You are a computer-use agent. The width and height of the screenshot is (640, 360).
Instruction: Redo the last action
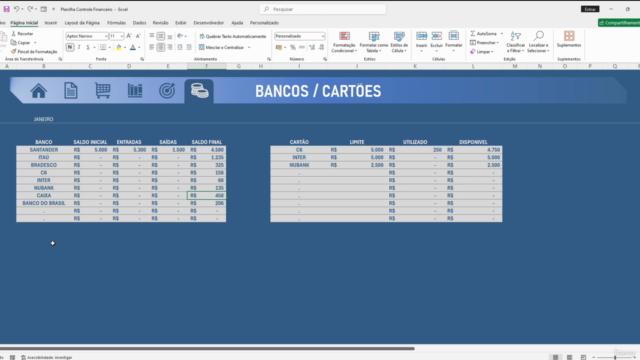click(x=30, y=9)
